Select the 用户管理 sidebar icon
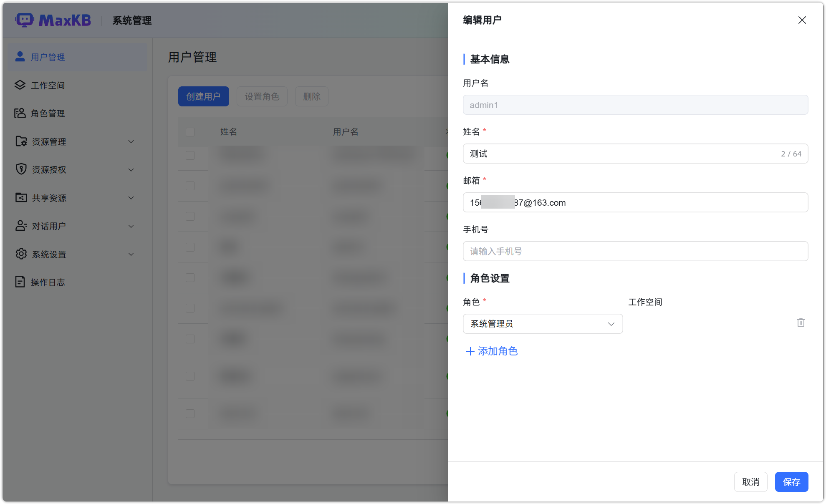 pyautogui.click(x=20, y=57)
